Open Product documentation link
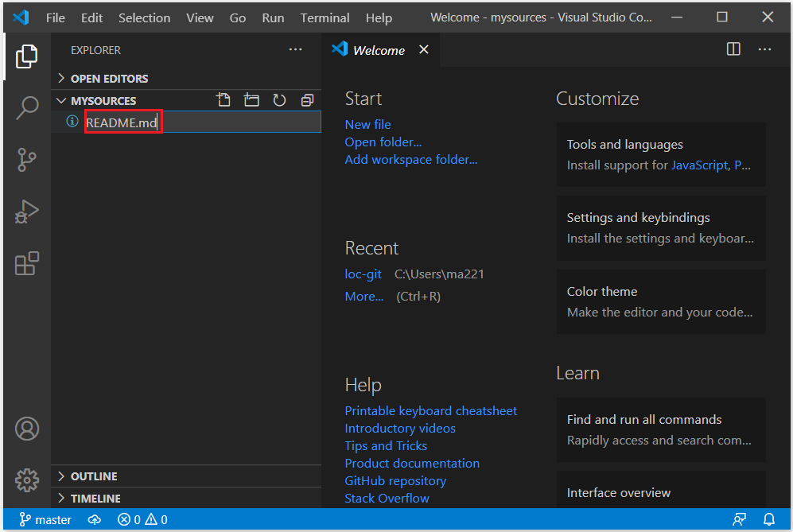793x532 pixels. tap(412, 464)
